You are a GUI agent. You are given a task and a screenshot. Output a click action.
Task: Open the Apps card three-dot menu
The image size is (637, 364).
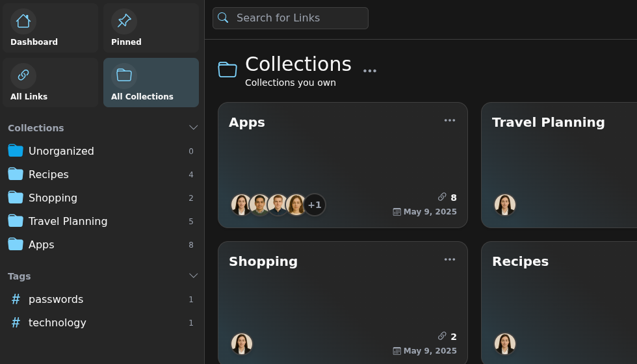point(449,120)
